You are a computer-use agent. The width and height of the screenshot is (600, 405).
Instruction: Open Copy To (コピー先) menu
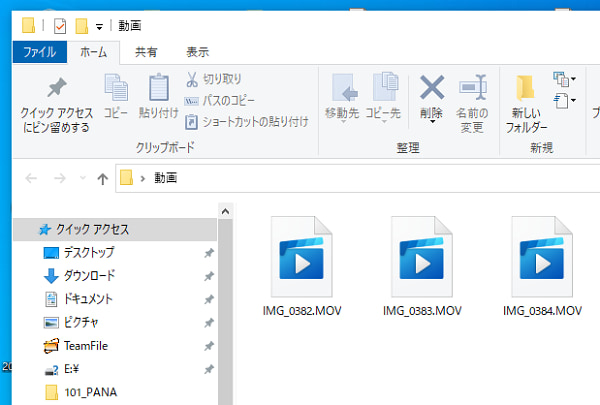click(x=383, y=98)
